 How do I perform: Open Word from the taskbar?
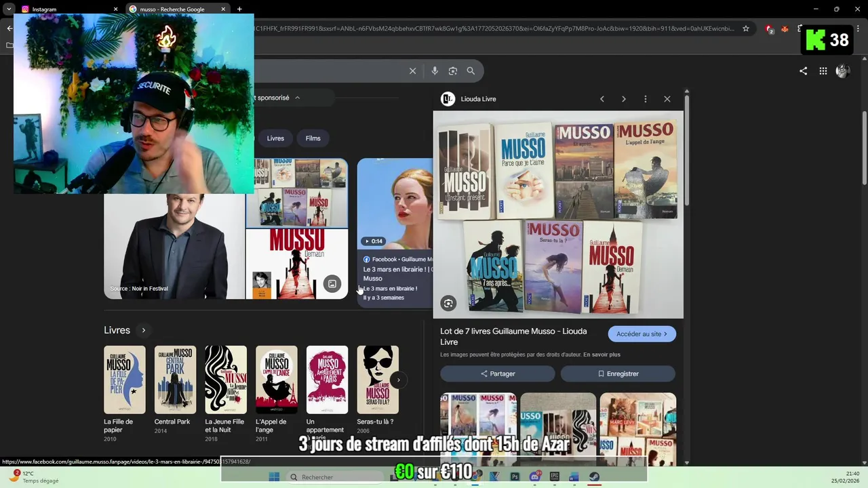point(574,477)
